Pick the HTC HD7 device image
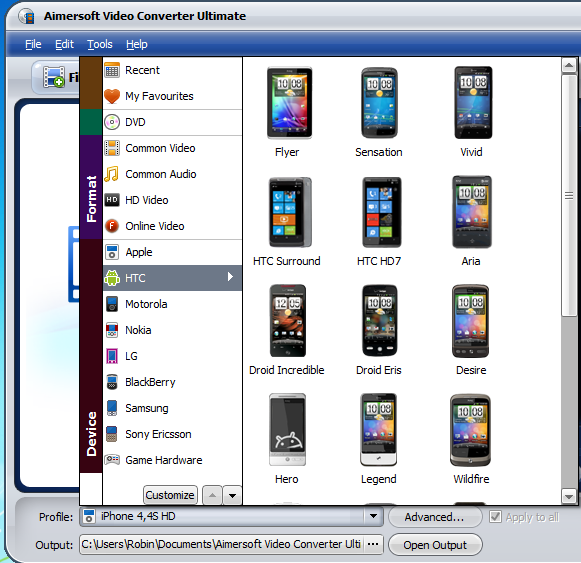The width and height of the screenshot is (581, 563). point(381,212)
